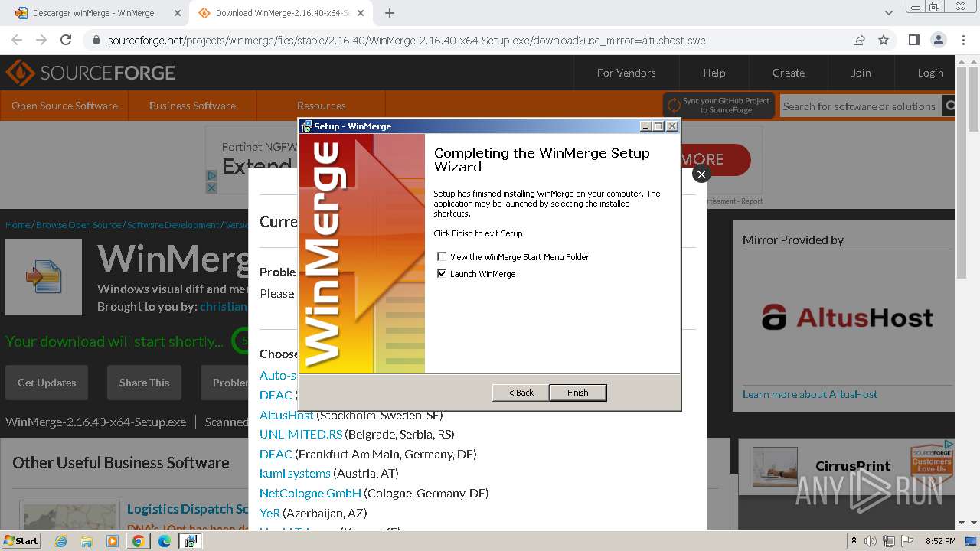Image resolution: width=980 pixels, height=551 pixels.
Task: Click the Login link
Action: (x=930, y=73)
